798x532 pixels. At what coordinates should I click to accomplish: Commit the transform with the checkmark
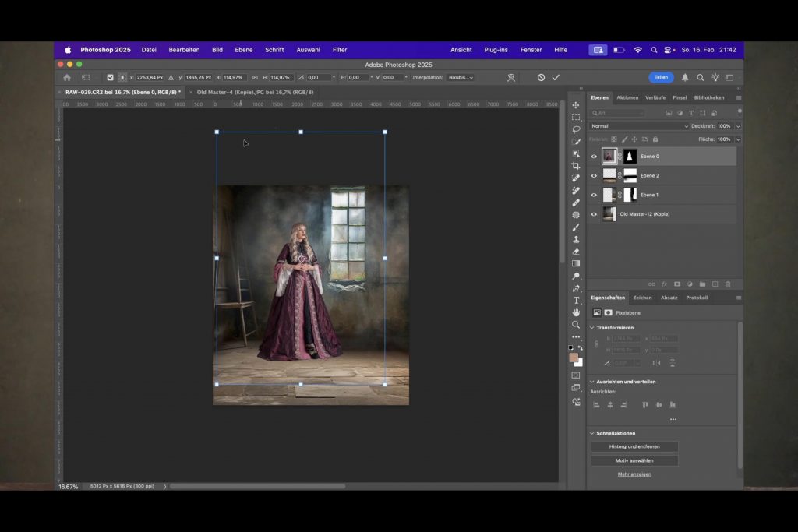pos(556,78)
